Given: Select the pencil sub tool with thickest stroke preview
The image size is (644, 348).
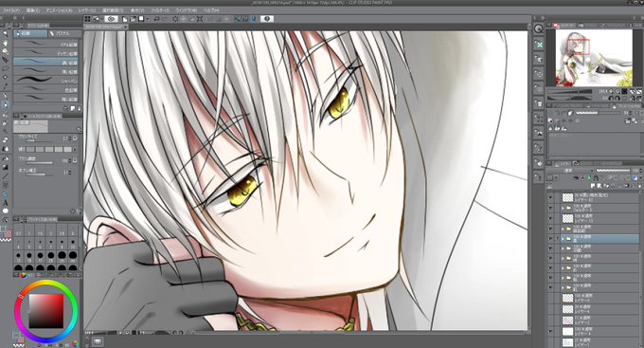Looking at the screenshot, I should 45,81.
